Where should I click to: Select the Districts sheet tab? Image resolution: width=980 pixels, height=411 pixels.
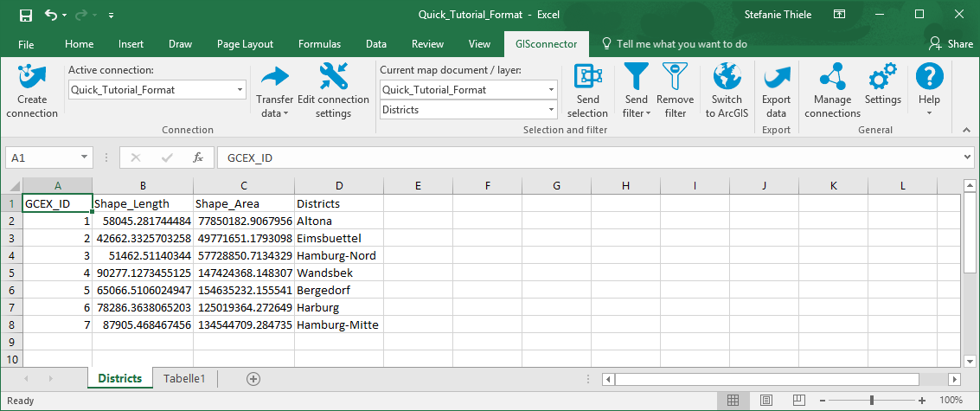[120, 378]
